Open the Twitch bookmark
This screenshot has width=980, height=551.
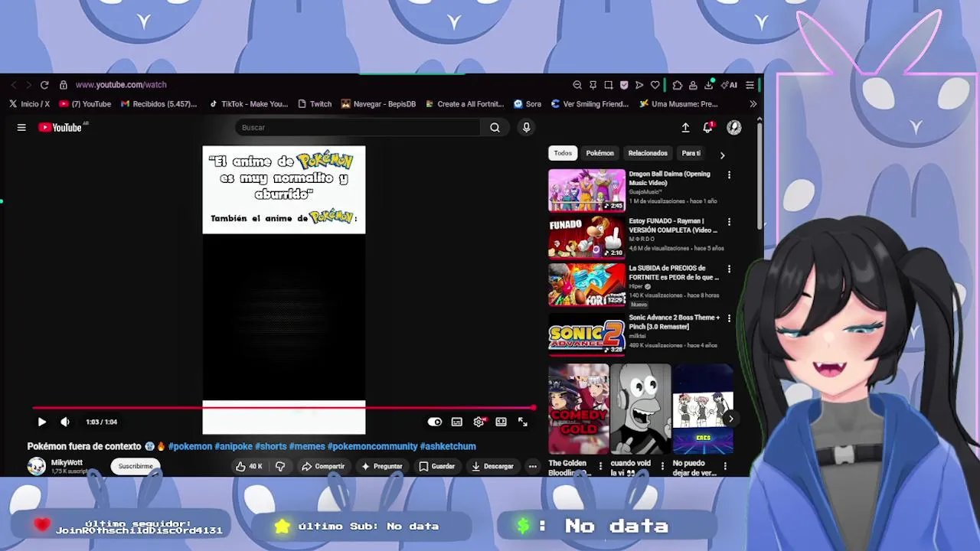[315, 104]
